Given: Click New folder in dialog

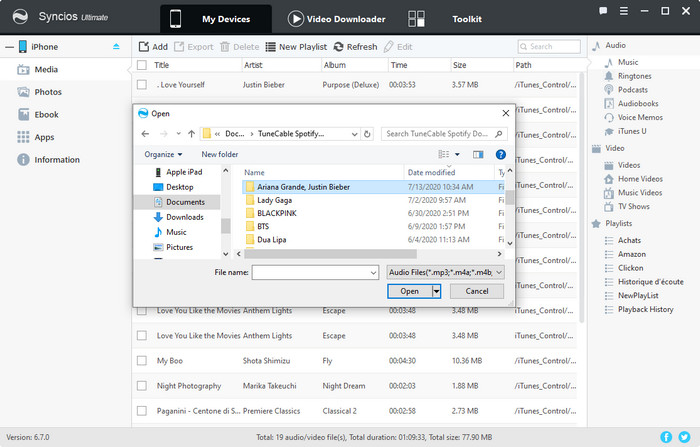Looking at the screenshot, I should point(220,155).
